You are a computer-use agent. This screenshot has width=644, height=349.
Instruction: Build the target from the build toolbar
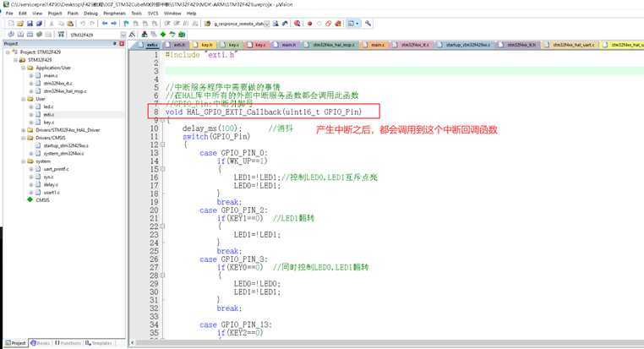[20, 35]
